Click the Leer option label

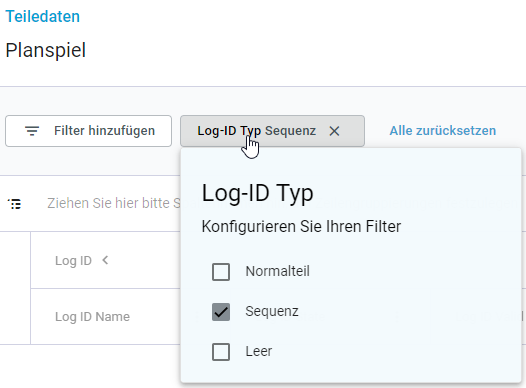click(259, 351)
